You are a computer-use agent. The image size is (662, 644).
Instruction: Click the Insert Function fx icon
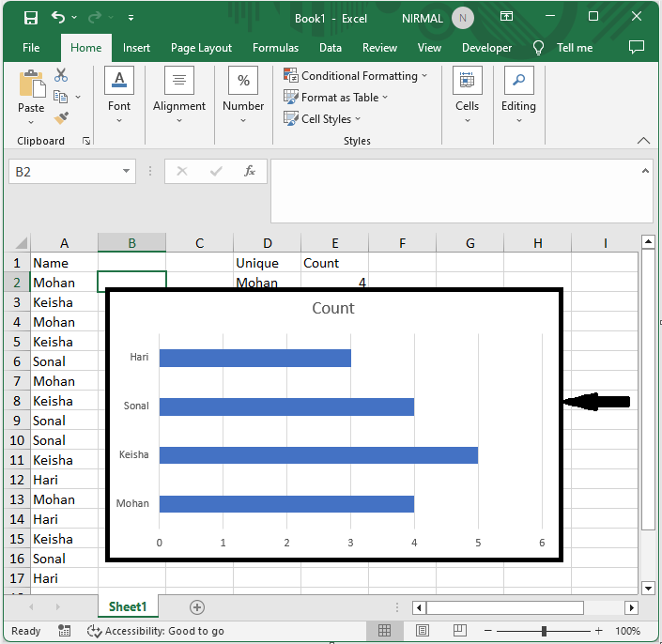pos(250,171)
